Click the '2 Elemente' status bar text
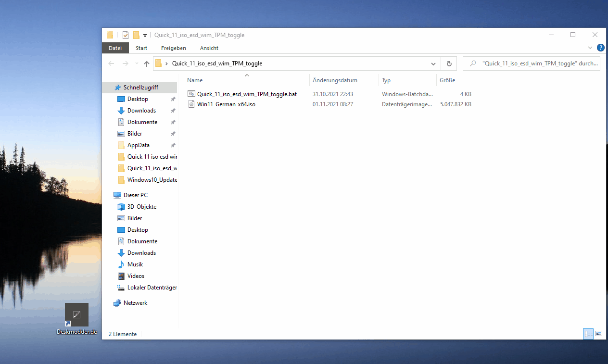Screen dimensions: 608x364 coord(123,334)
